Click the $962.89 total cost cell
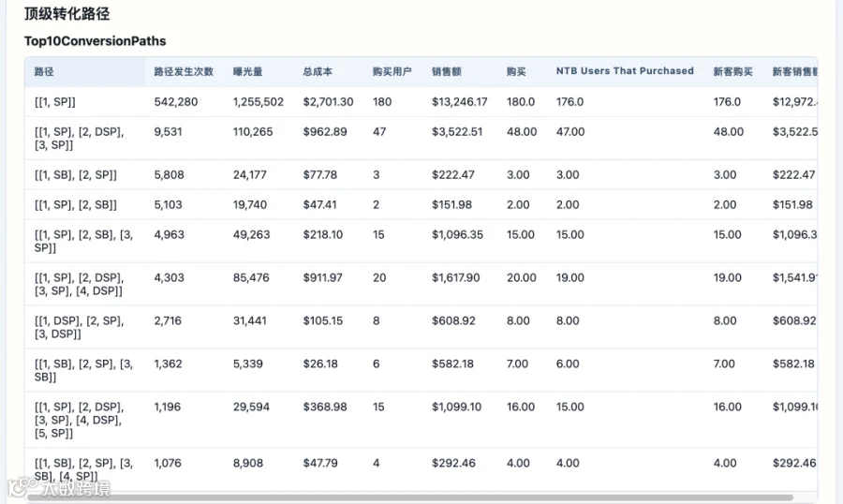This screenshot has height=504, width=843. [325, 132]
